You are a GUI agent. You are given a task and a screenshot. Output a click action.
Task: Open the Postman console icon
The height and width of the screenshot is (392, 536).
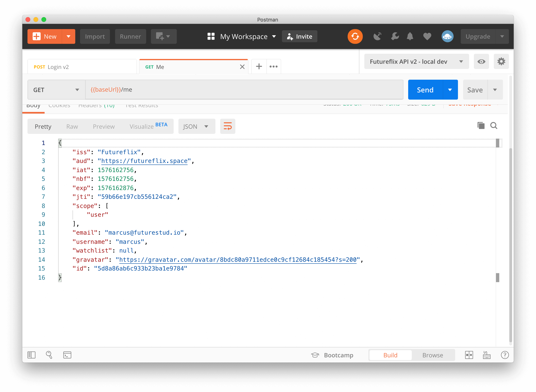[x=67, y=355]
